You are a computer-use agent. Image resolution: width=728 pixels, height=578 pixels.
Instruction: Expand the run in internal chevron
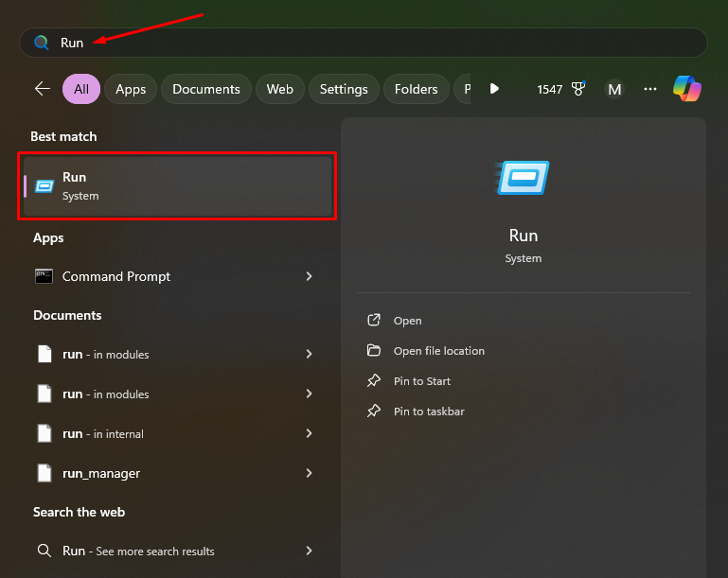coord(310,433)
